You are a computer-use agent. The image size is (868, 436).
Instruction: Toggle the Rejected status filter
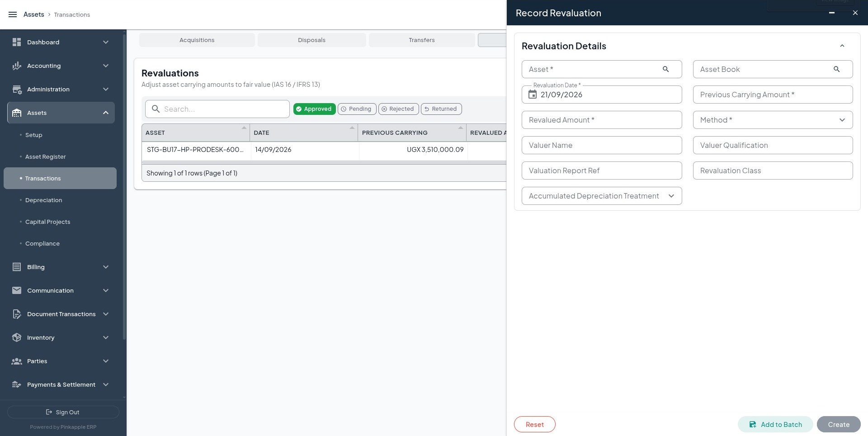coord(398,109)
